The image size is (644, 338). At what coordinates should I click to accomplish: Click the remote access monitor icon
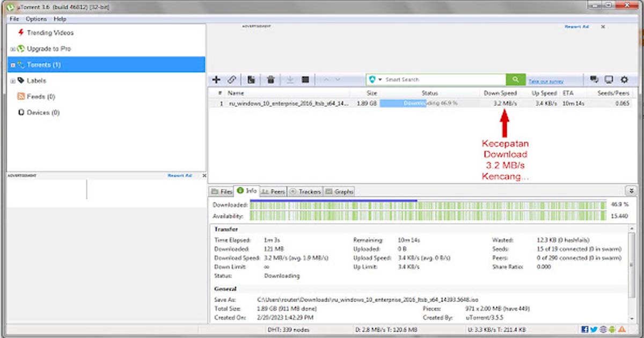coord(609,79)
